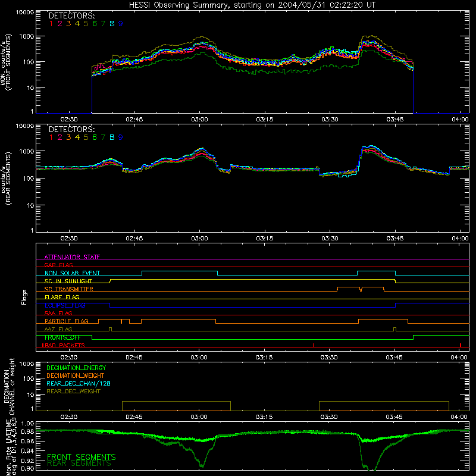Viewport: 476px width, 476px height.
Task: Click the 10000 y-axis value of front segments plot
Action: (x=25, y=12)
